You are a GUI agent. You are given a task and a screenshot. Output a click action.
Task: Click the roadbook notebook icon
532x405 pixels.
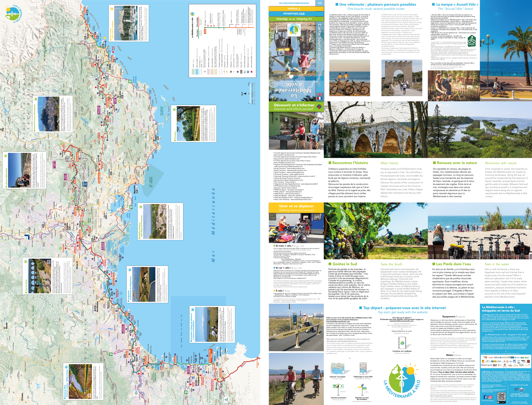(x=402, y=343)
